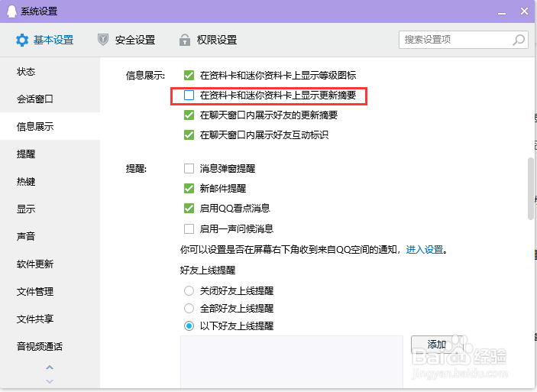Open 文件共享 in the sidebar
Image resolution: width=537 pixels, height=392 pixels.
coord(50,319)
